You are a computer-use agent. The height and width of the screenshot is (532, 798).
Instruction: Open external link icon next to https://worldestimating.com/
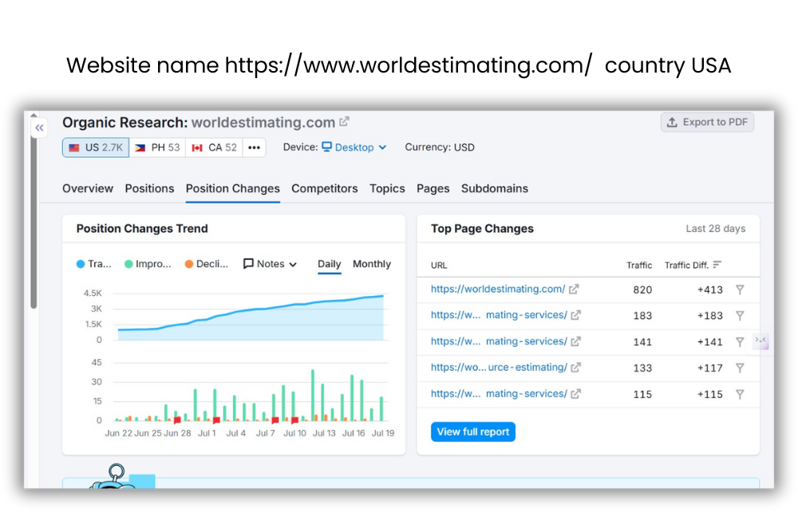pyautogui.click(x=574, y=290)
